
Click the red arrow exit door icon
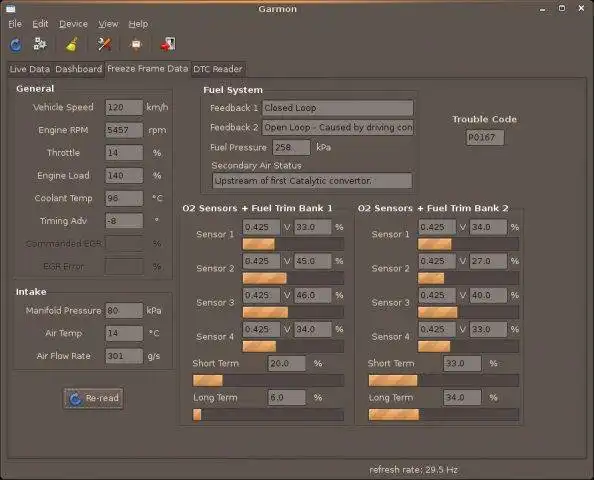pos(167,44)
